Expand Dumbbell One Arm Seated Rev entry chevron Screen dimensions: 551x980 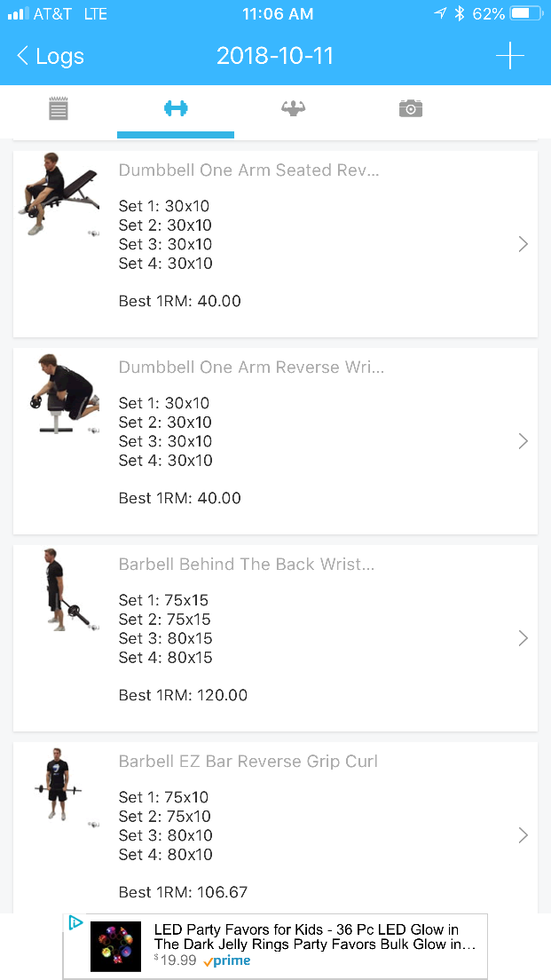tap(523, 244)
